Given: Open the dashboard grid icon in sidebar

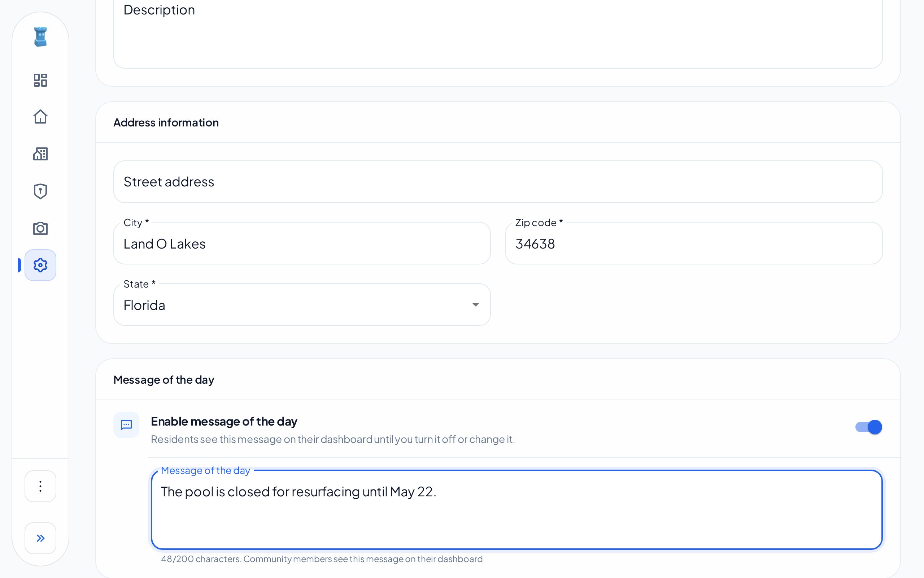Looking at the screenshot, I should 40,80.
